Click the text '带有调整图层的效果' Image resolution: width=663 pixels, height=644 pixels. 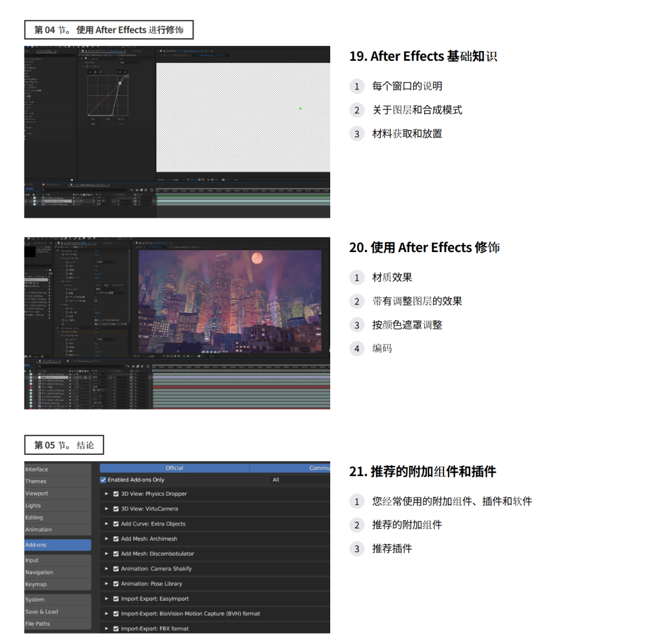tap(418, 301)
